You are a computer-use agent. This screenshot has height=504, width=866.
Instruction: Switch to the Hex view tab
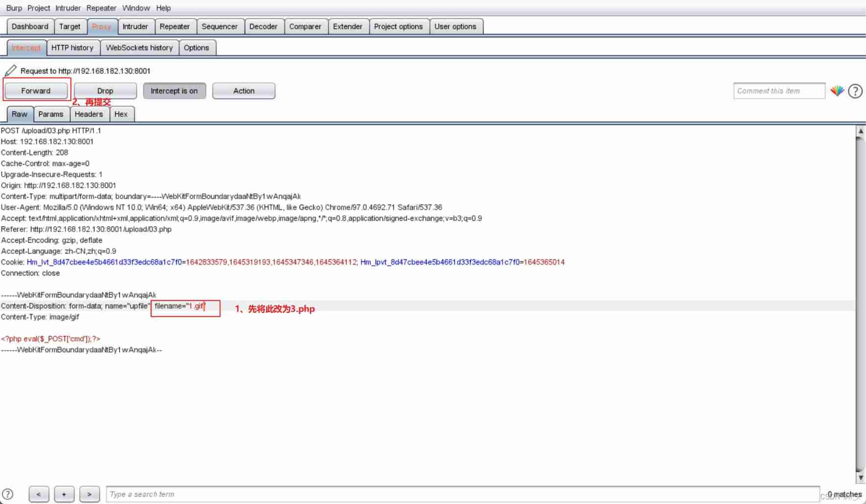pyautogui.click(x=121, y=114)
